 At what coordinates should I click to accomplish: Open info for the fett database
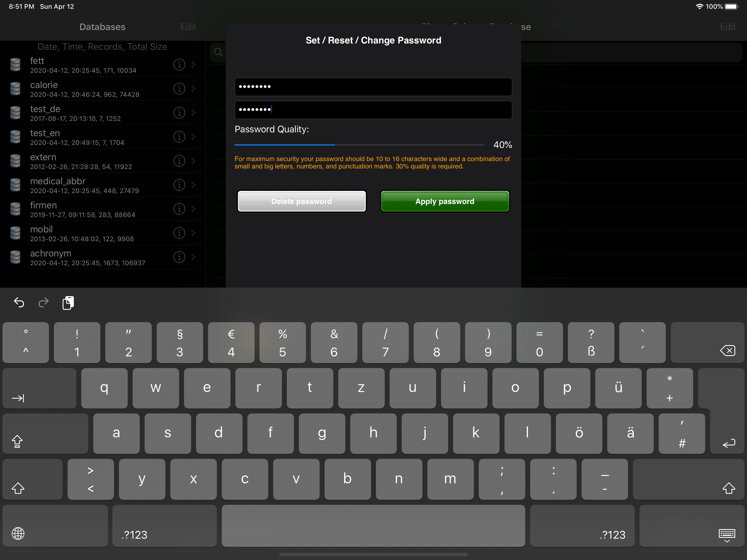coord(179,65)
